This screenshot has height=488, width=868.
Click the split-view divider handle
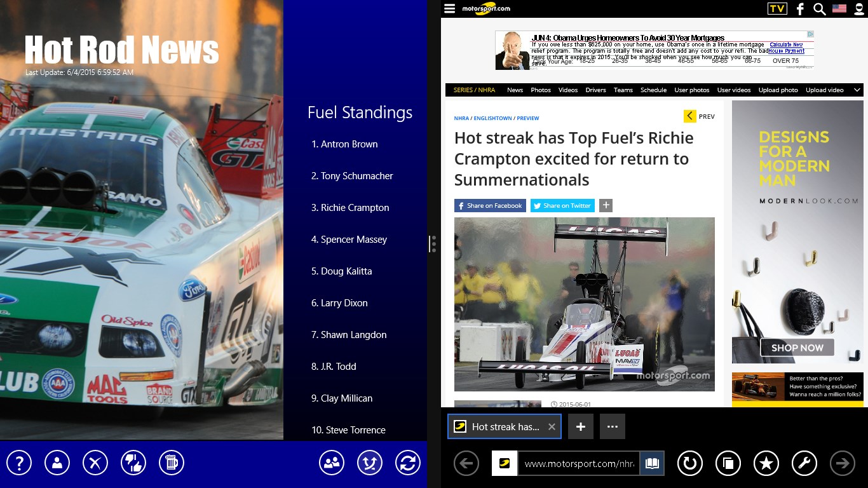(x=433, y=244)
